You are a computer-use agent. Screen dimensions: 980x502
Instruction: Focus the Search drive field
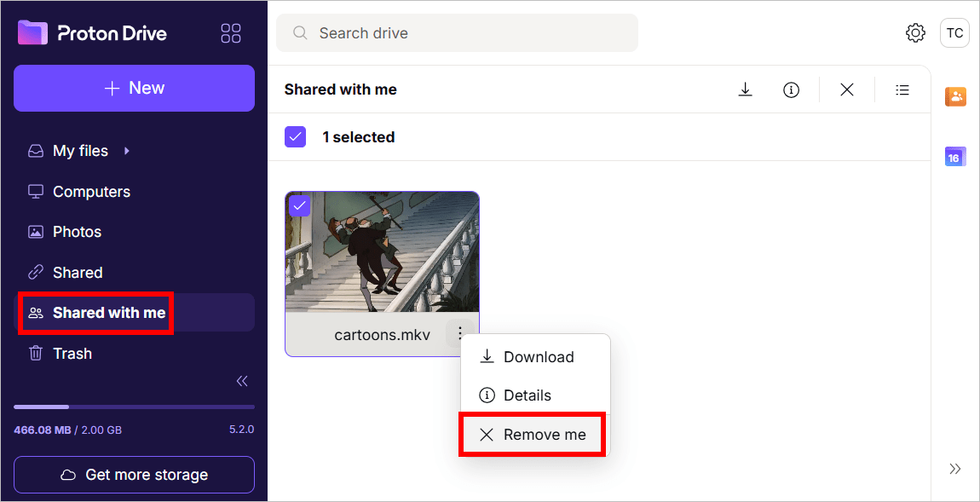click(457, 33)
